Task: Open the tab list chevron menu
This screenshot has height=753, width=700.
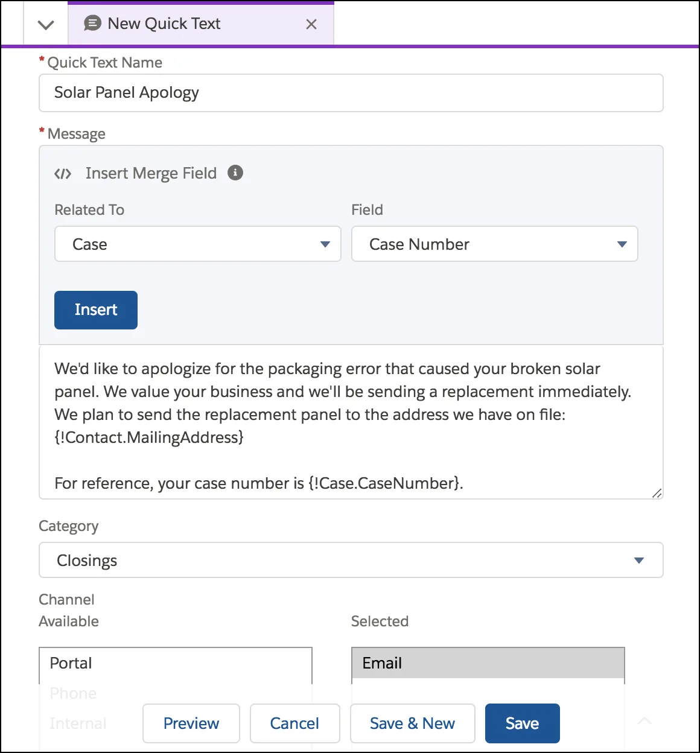Action: point(46,25)
